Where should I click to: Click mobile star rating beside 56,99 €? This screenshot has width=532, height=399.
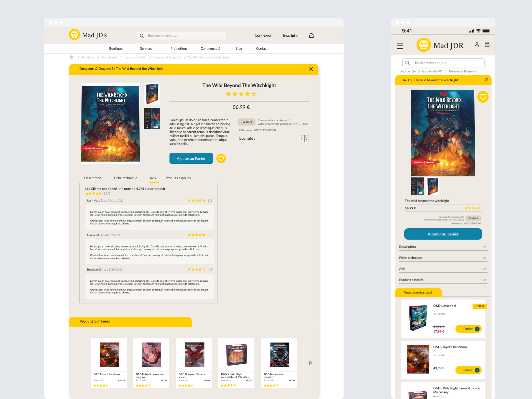(473, 208)
